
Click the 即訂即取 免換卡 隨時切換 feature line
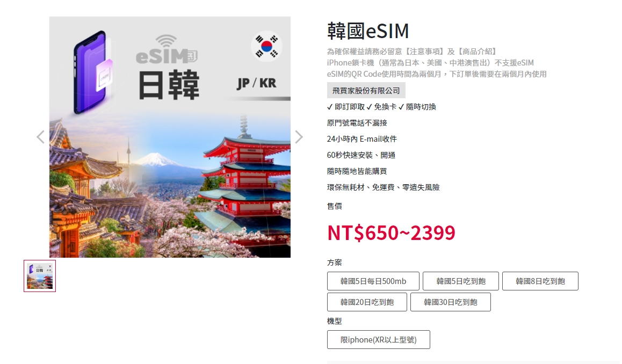[381, 107]
